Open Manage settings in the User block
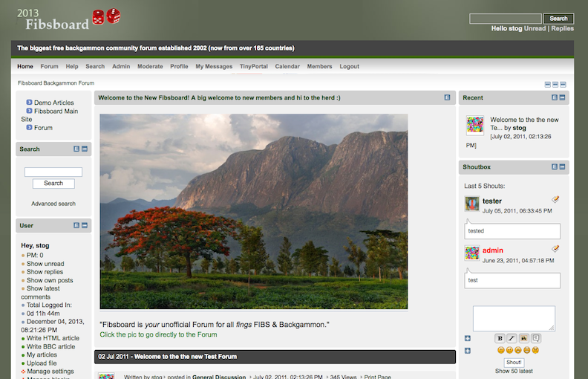 50,371
